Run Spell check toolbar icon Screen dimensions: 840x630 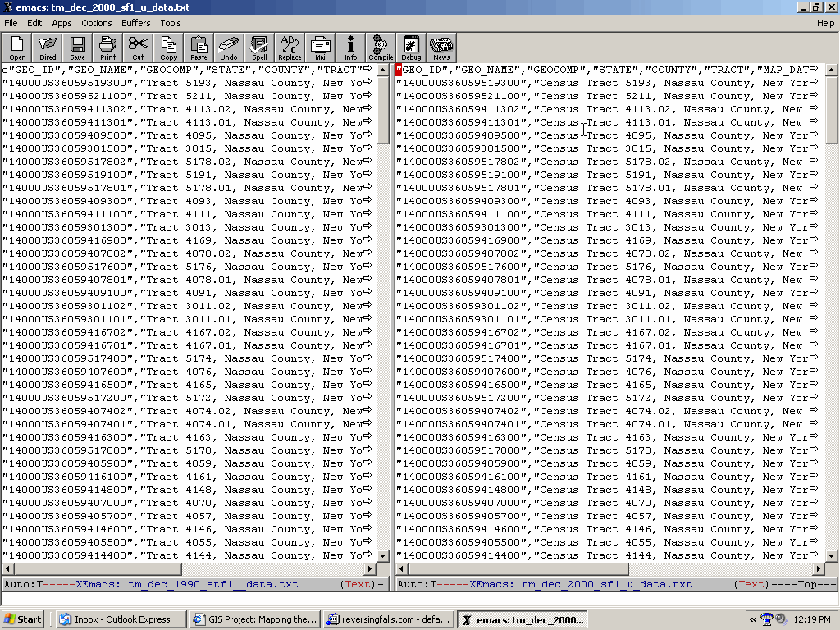point(259,48)
